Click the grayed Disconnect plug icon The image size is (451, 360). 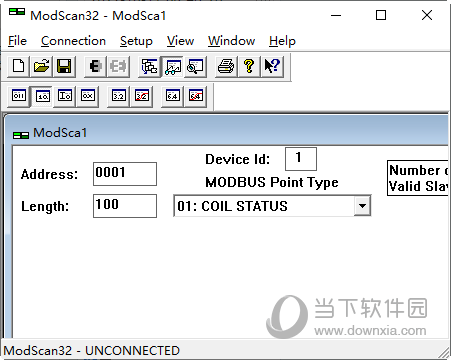pos(118,66)
